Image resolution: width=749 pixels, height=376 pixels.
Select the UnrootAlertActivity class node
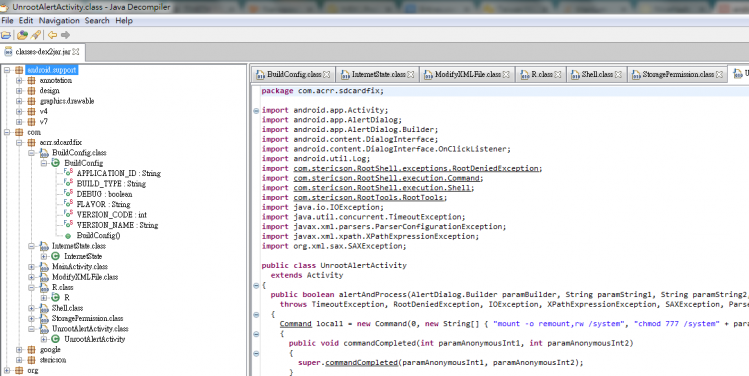pos(95,339)
